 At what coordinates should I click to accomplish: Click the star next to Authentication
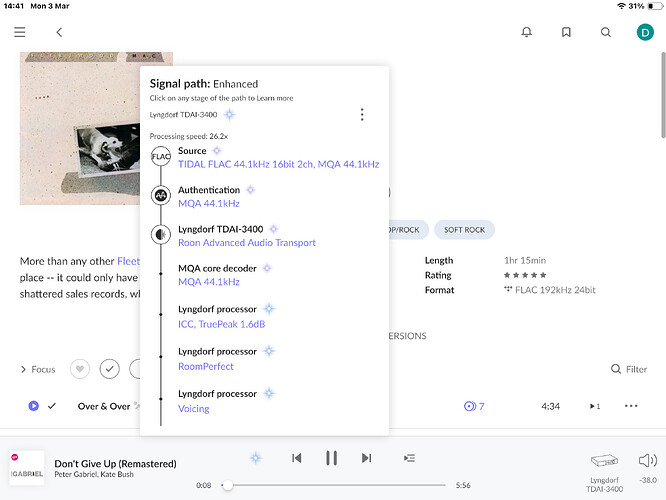coord(251,190)
